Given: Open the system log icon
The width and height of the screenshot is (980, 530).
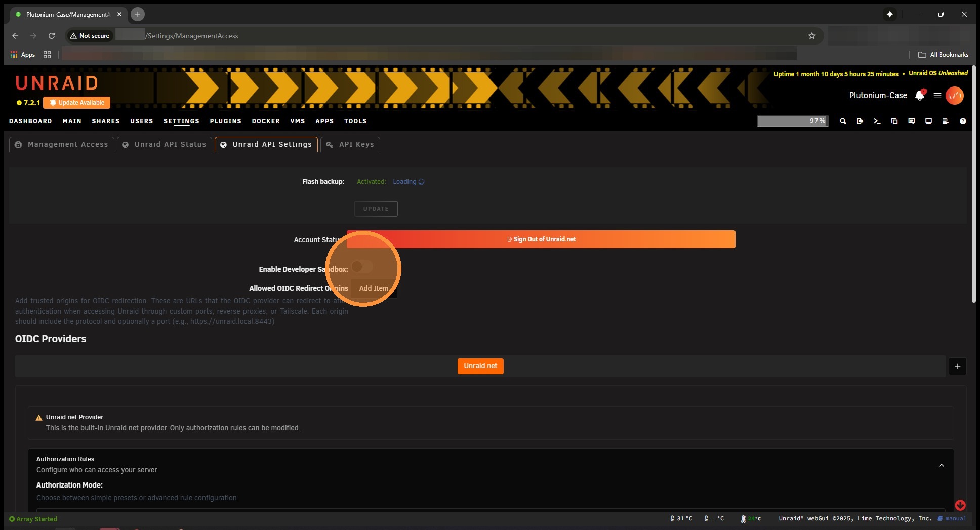Looking at the screenshot, I should [x=946, y=121].
